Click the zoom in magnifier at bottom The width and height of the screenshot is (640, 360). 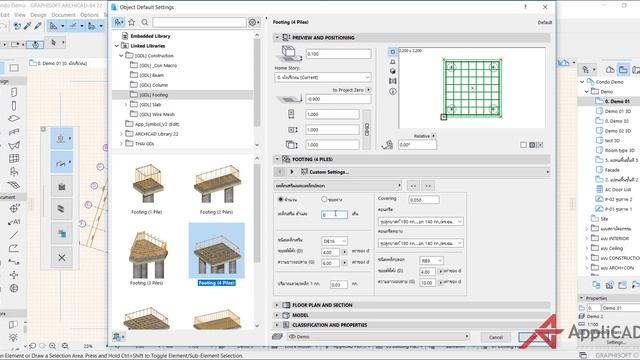coord(53,346)
